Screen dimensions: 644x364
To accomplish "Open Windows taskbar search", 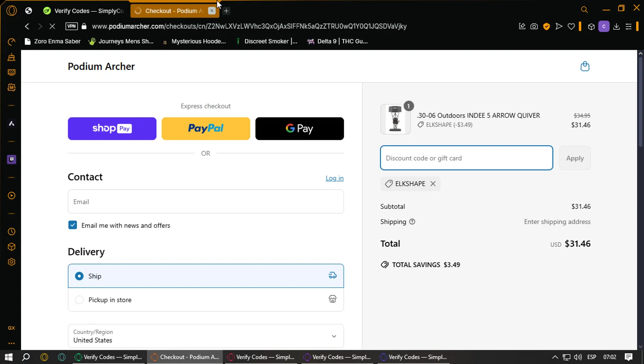I will point(26,357).
